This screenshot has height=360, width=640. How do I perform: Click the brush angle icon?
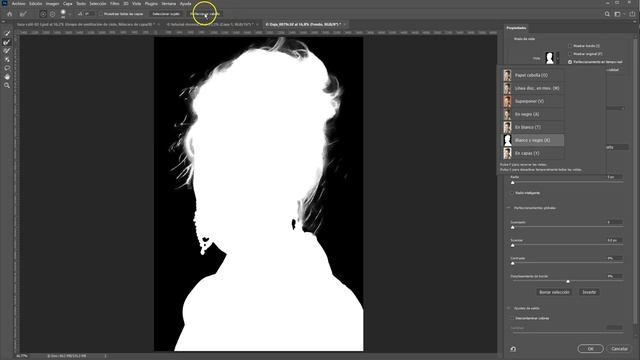point(80,14)
